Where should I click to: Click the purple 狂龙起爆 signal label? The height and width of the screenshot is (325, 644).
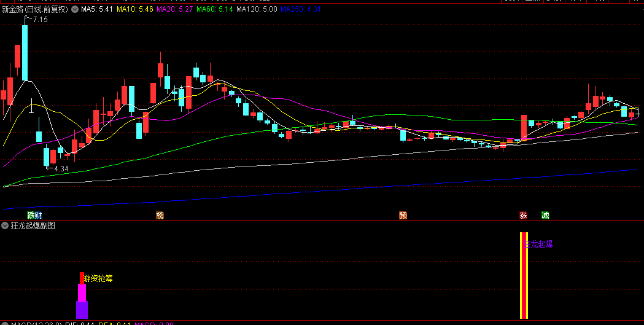[x=539, y=244]
